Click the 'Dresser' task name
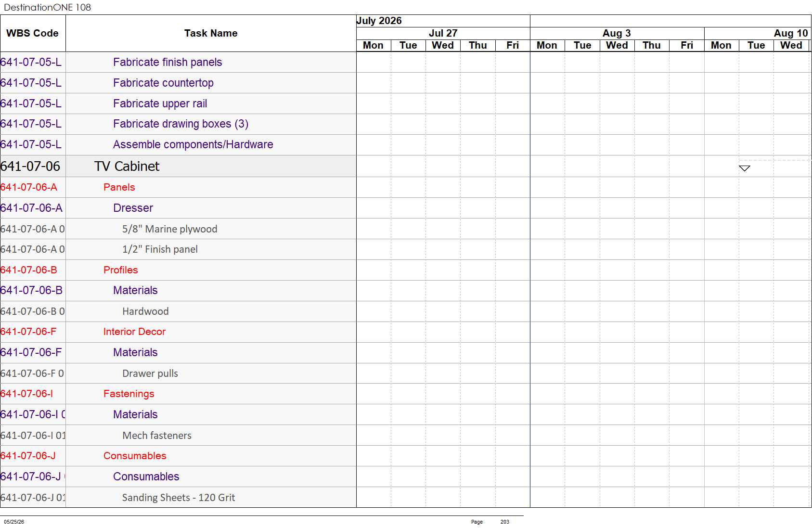This screenshot has width=812, height=528. 133,208
